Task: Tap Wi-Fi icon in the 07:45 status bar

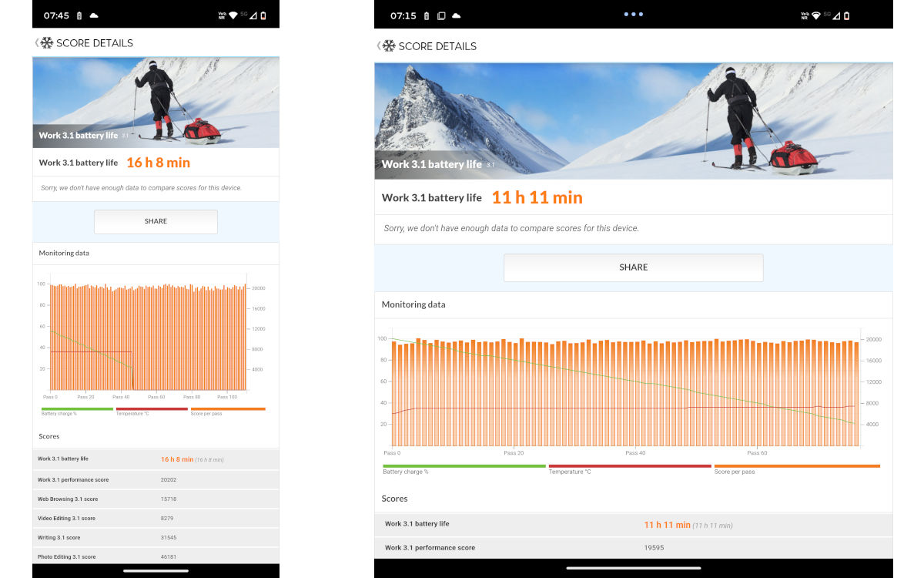Action: click(233, 15)
